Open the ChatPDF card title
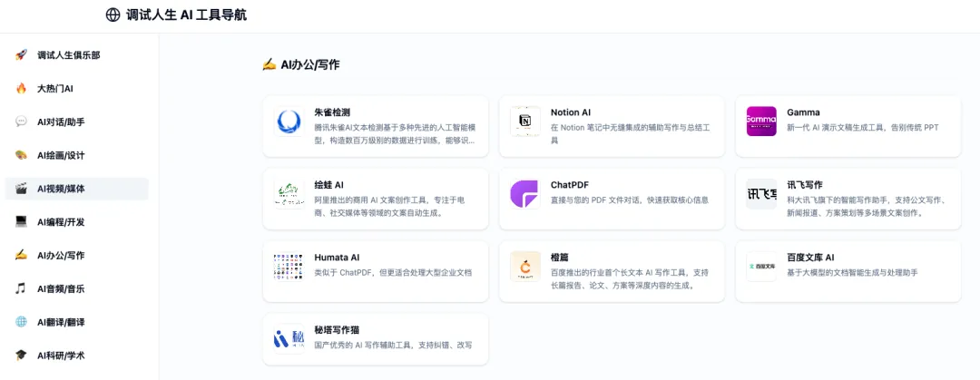 (x=570, y=185)
